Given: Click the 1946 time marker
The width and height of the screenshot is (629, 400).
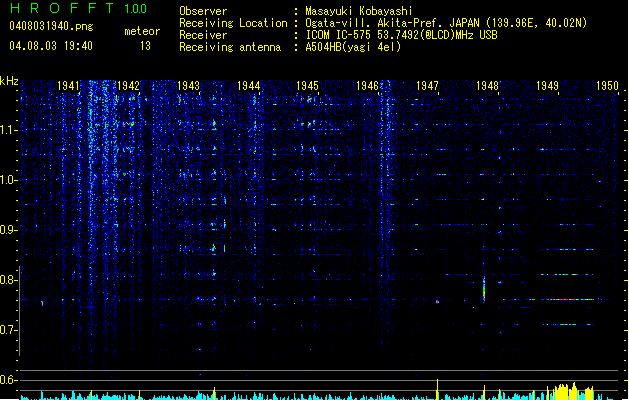Looking at the screenshot, I should pyautogui.click(x=367, y=85).
